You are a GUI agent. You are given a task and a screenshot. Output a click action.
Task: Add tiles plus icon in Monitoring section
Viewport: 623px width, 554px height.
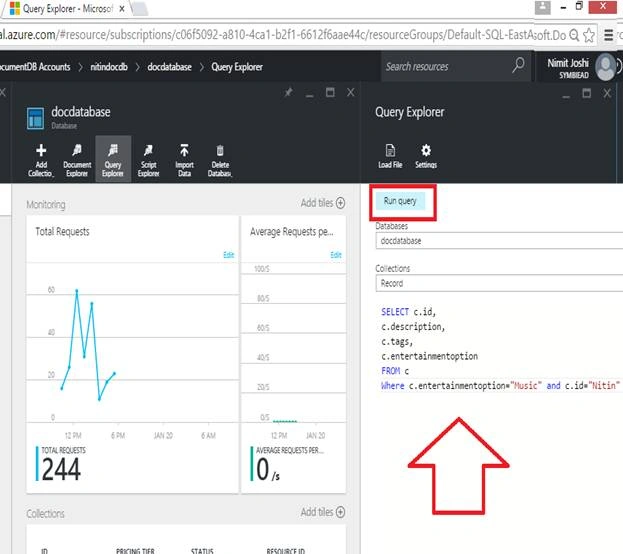pyautogui.click(x=341, y=203)
